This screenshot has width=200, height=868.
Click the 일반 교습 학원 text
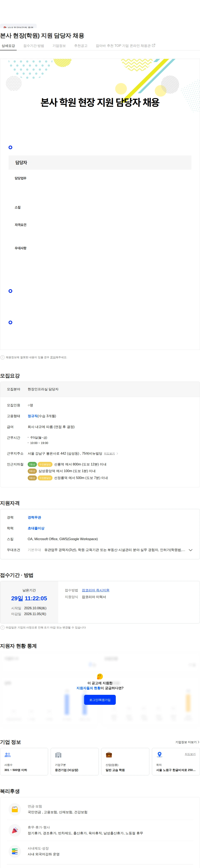(115, 770)
